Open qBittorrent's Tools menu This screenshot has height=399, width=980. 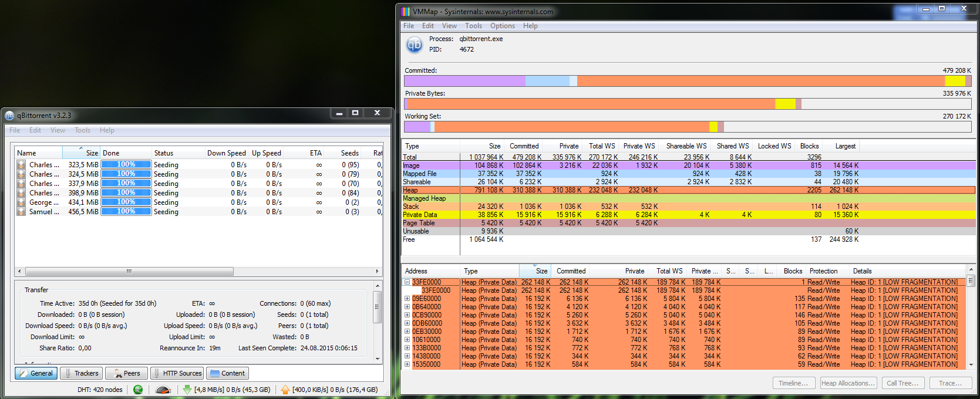click(x=82, y=130)
